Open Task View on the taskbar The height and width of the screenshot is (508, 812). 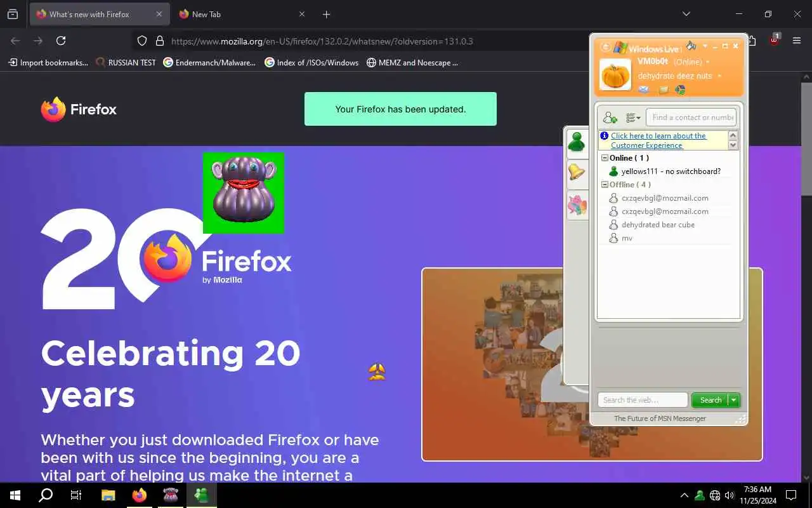(76, 495)
